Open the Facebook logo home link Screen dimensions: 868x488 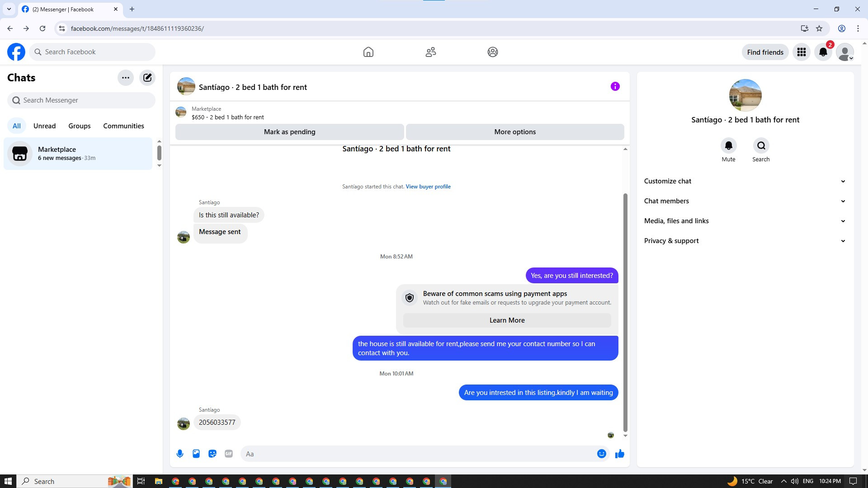(16, 52)
